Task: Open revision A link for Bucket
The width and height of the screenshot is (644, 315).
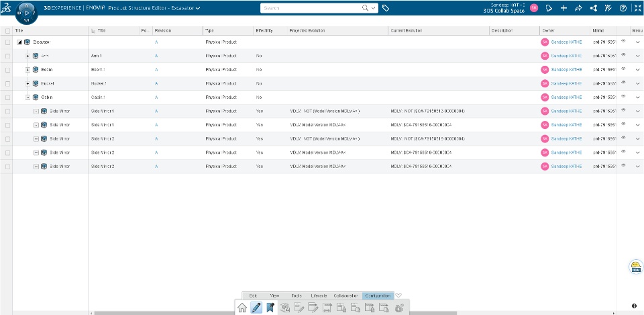Action: tap(156, 83)
